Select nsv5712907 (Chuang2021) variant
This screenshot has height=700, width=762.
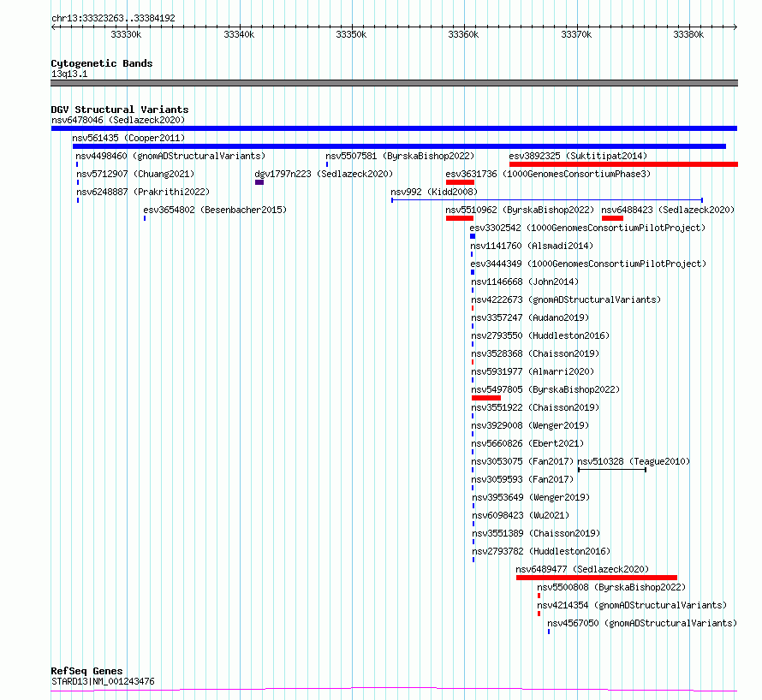(x=135, y=174)
